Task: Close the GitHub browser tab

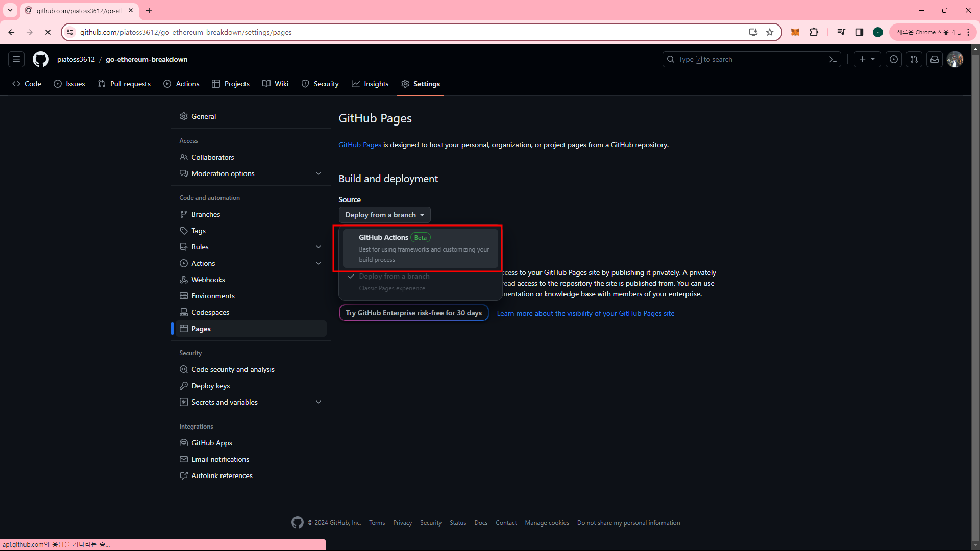Action: pos(131,10)
